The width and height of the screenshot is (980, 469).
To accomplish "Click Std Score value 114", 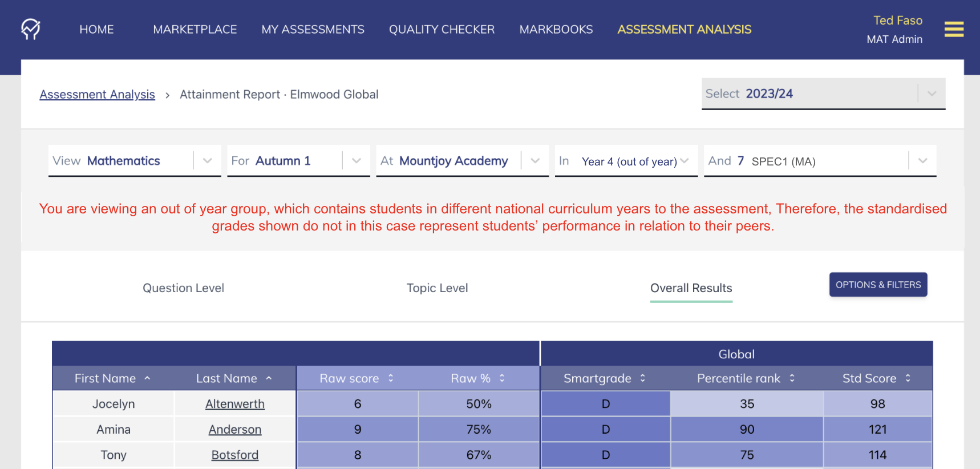I will point(878,455).
